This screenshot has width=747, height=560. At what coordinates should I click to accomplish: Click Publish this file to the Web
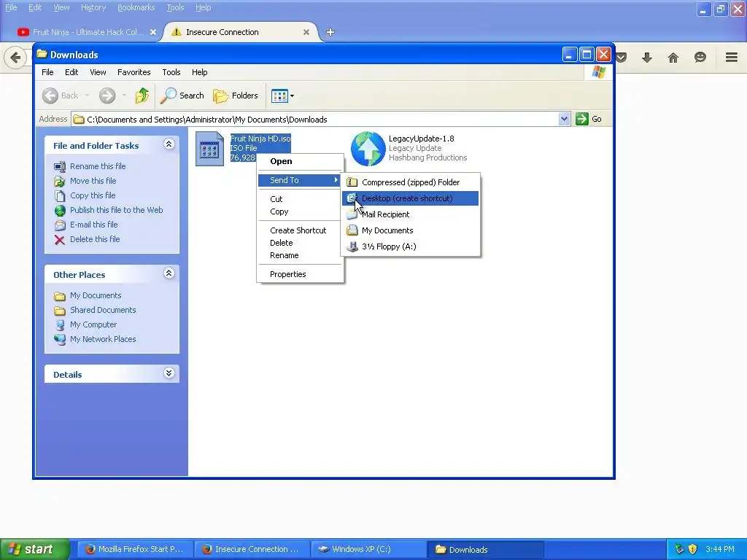(116, 210)
